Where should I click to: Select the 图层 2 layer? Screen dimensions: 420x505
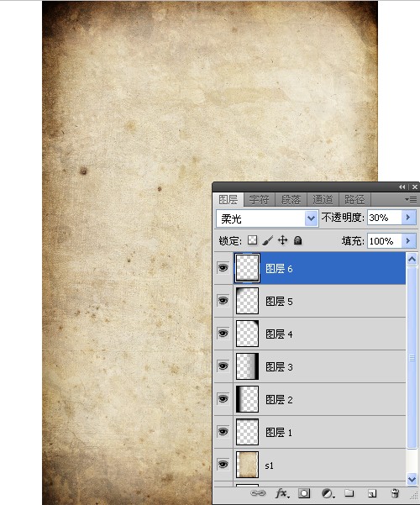click(319, 399)
